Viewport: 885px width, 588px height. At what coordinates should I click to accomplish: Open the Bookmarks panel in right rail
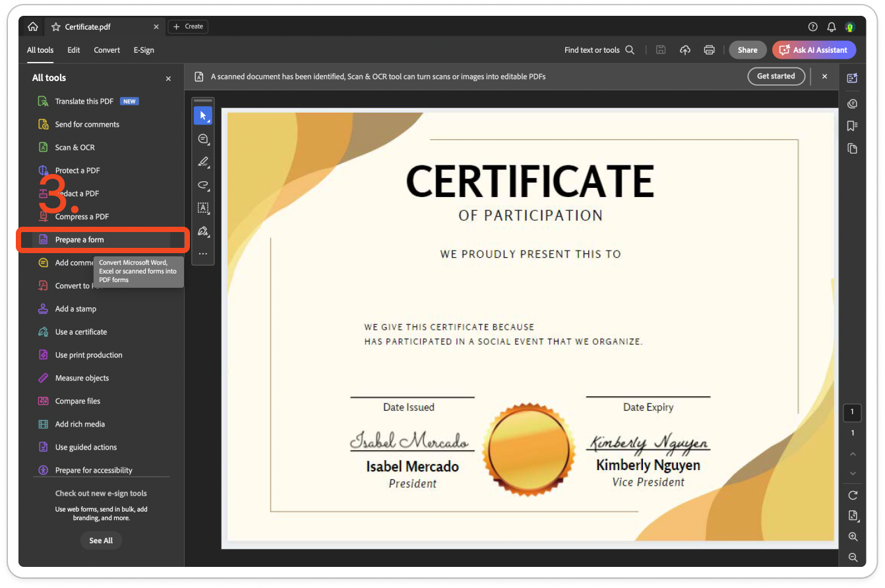pos(852,126)
